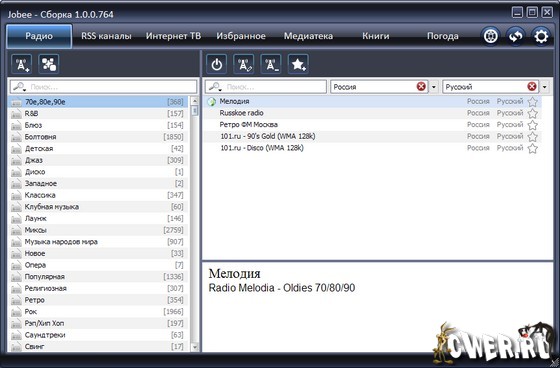Switch to the Интернет ТВ tab
The width and height of the screenshot is (560, 368).
pyautogui.click(x=173, y=36)
